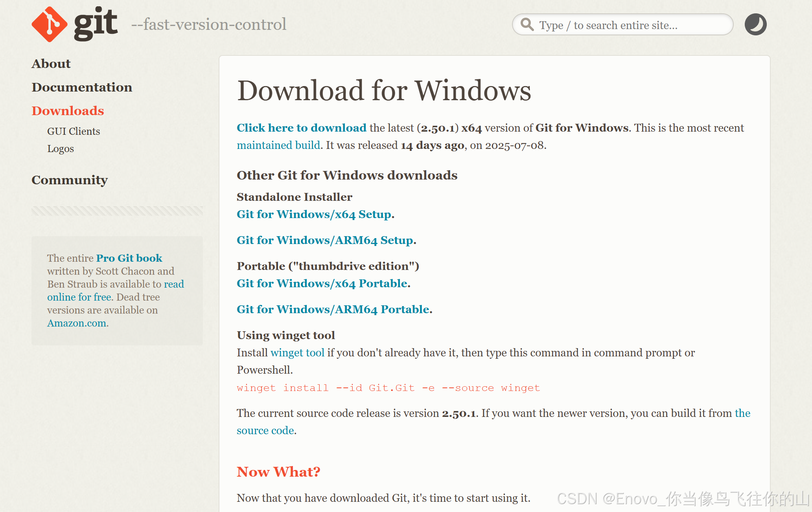Click the Git diamond logo icon
812x512 pixels.
click(49, 24)
